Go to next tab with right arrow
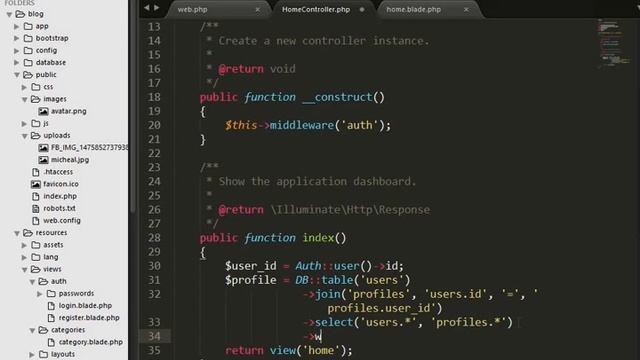This screenshot has width=640, height=360. pos(156,7)
